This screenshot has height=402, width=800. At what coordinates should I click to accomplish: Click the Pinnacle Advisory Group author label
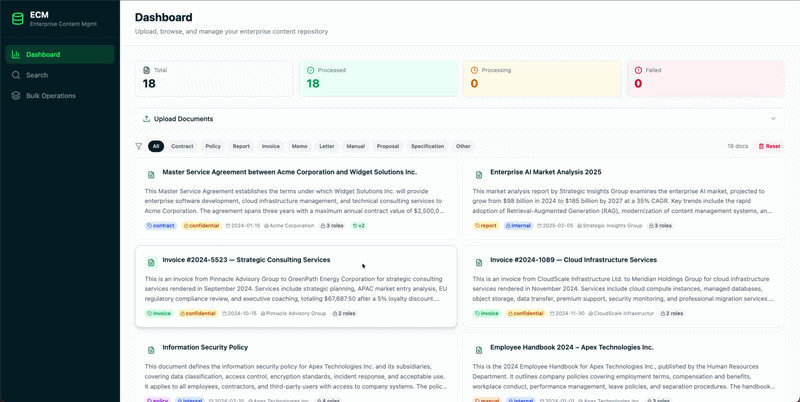click(x=293, y=313)
